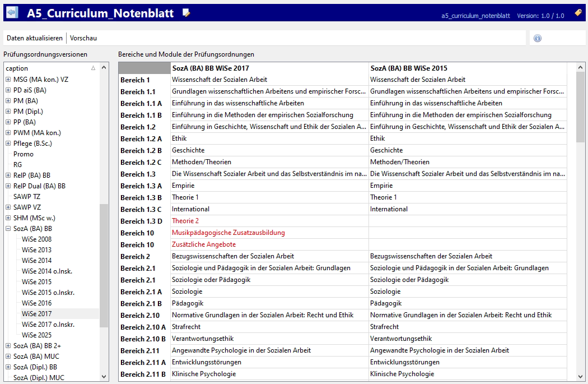Click SozA (BA) BB WiSe 2017 column header
Screen dimensions: 588x384
tap(211, 68)
